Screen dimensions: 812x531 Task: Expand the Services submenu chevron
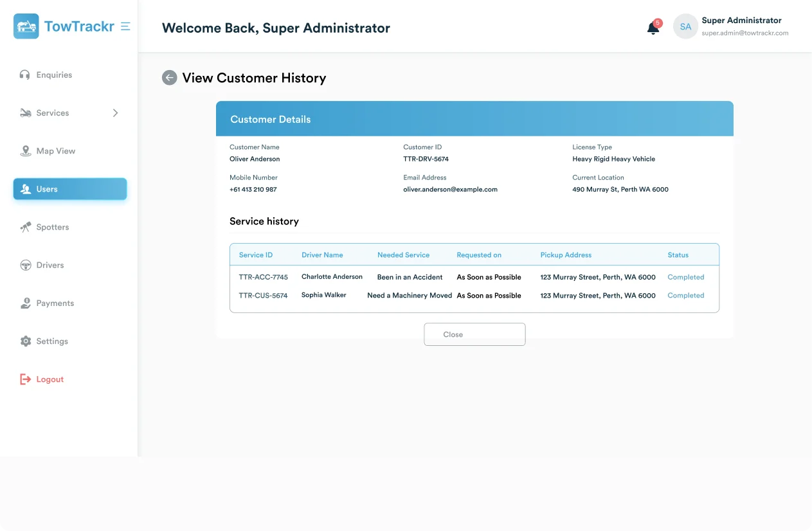(116, 113)
